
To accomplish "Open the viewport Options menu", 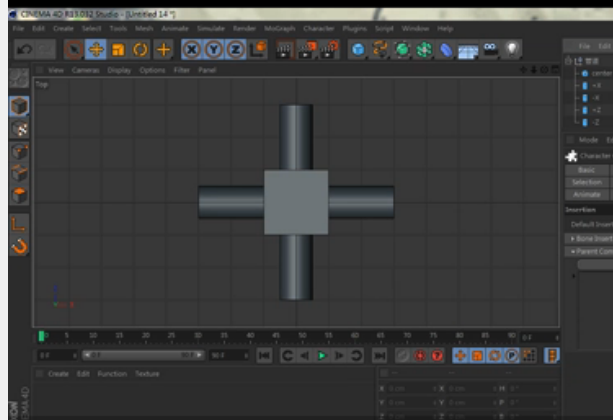I will (152, 70).
